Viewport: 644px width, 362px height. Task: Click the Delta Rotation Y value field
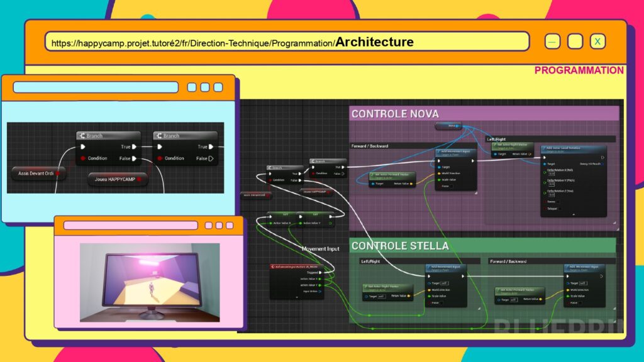pos(552,184)
